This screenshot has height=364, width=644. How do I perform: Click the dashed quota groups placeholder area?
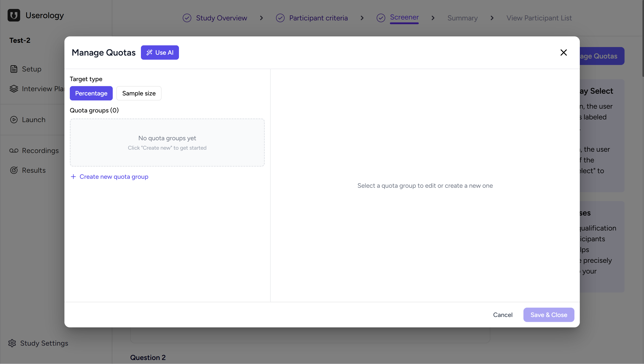pos(167,143)
